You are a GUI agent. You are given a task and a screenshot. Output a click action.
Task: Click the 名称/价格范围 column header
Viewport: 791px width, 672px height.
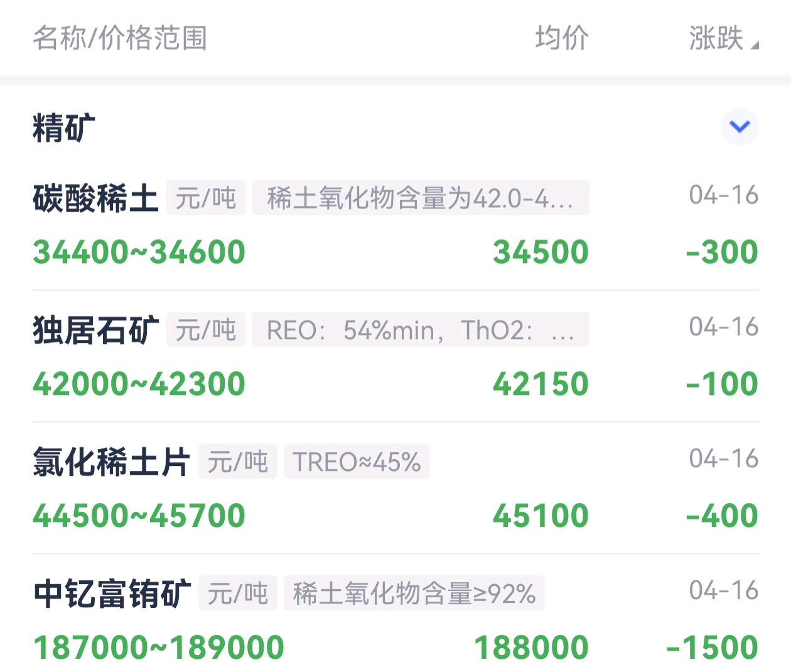(x=120, y=38)
